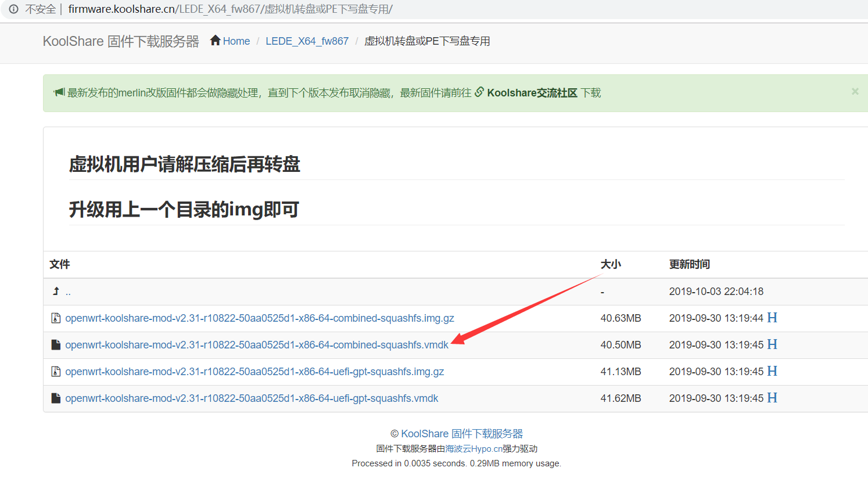
Task: Open the Koolshare交流社区 link
Action: [x=532, y=93]
